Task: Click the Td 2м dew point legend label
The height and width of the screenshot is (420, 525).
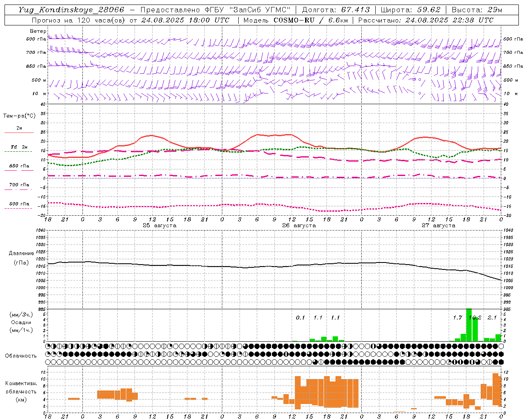Action: (x=19, y=147)
